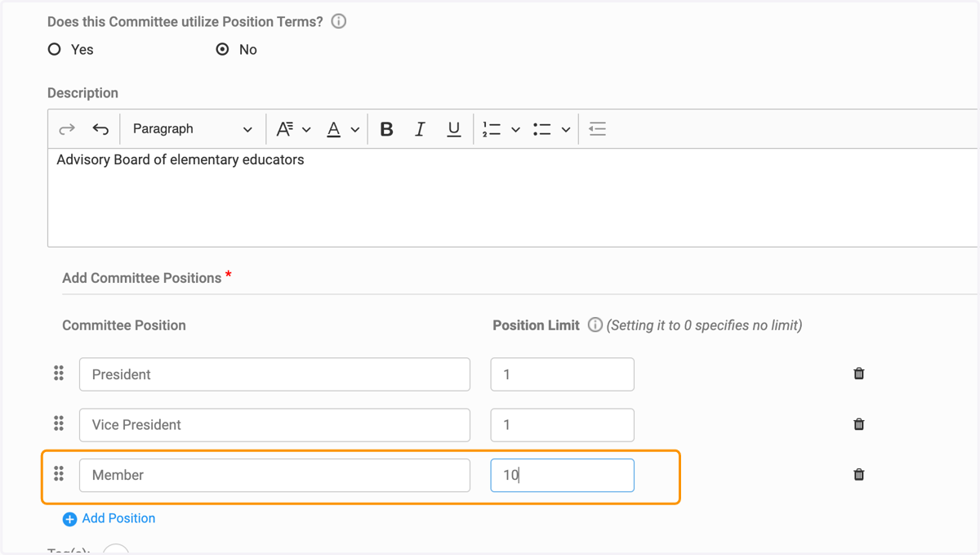Image resolution: width=980 pixels, height=555 pixels.
Task: Click the President position limit field
Action: [562, 374]
